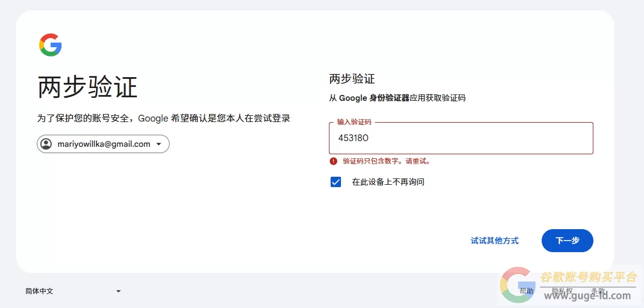Click the language selector's dropdown arrow

click(118, 291)
